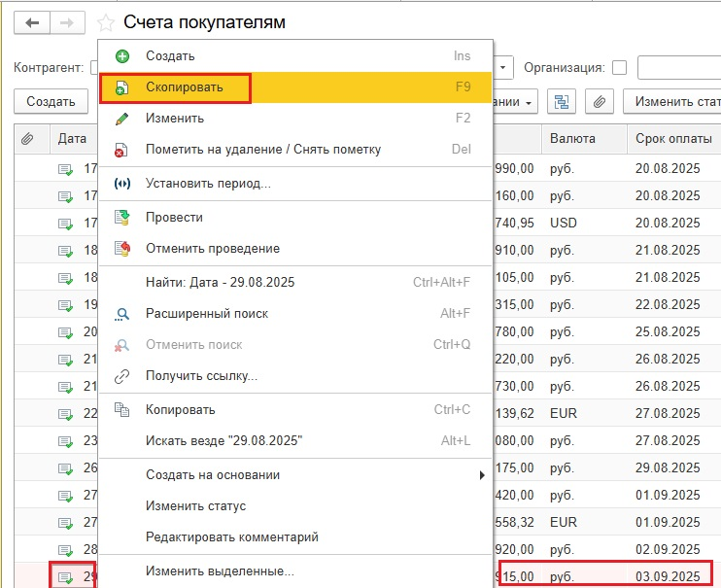
Task: Click the back navigation arrow
Action: [x=32, y=22]
